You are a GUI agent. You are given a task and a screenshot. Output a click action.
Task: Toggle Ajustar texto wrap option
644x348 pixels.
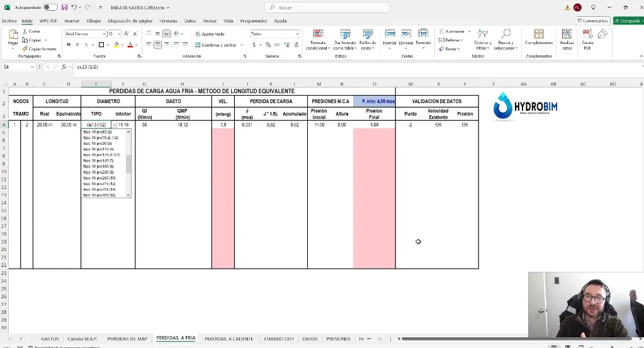[210, 34]
